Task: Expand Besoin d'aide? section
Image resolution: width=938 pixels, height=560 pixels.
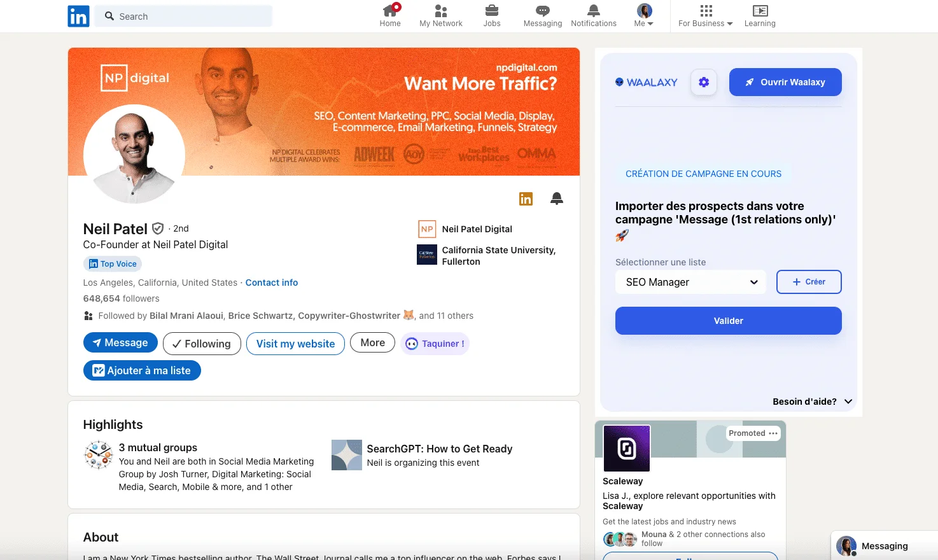Action: (812, 402)
